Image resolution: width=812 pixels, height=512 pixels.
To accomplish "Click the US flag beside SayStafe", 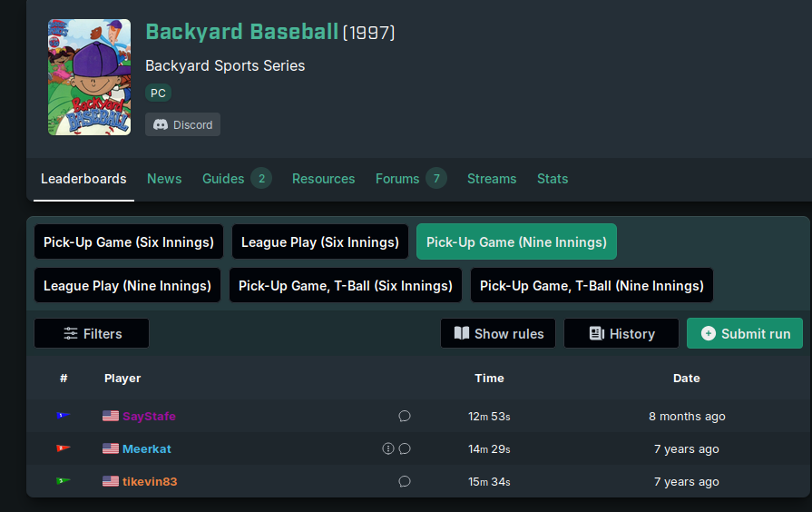I will 111,416.
